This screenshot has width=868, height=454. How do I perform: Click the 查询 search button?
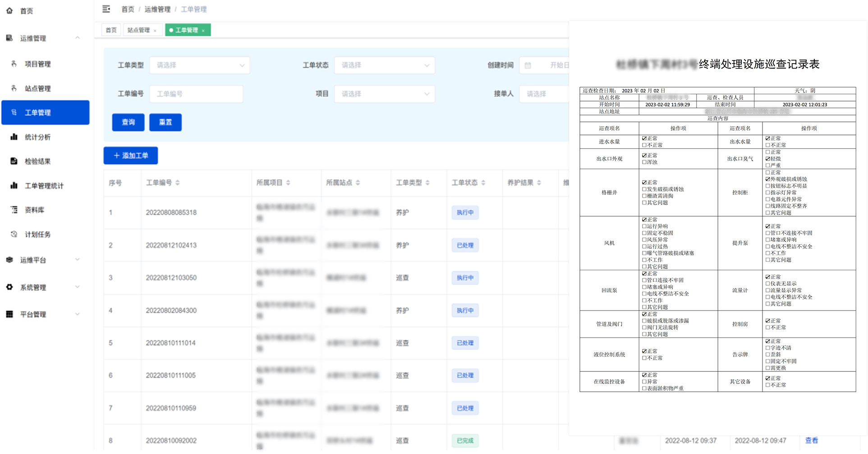[128, 122]
